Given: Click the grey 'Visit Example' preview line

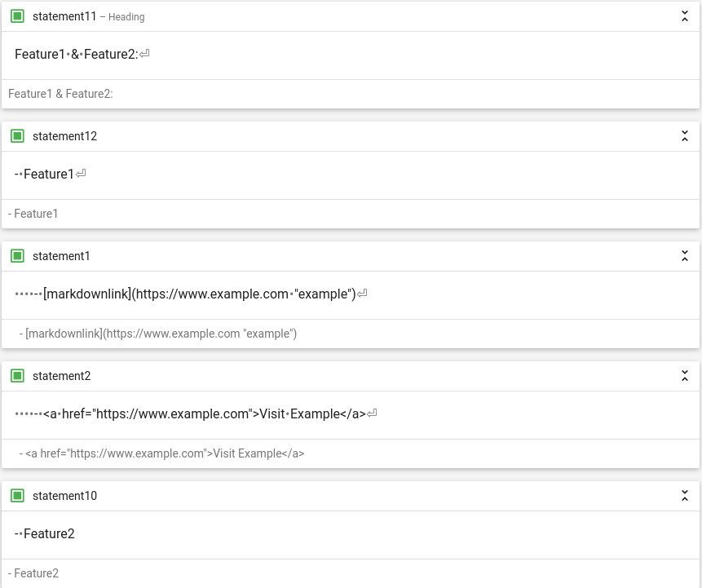Looking at the screenshot, I should pos(161,453).
